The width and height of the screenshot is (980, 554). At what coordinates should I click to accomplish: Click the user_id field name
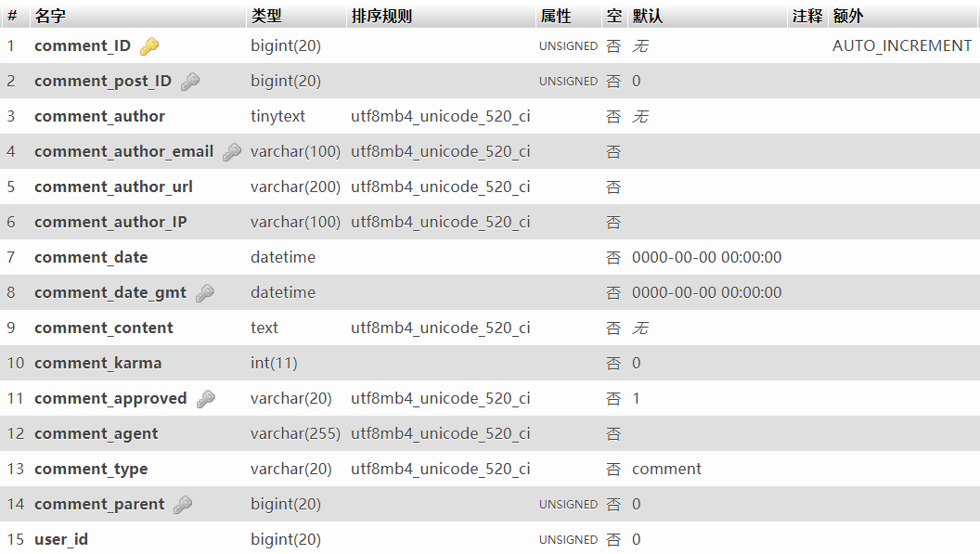coord(61,539)
